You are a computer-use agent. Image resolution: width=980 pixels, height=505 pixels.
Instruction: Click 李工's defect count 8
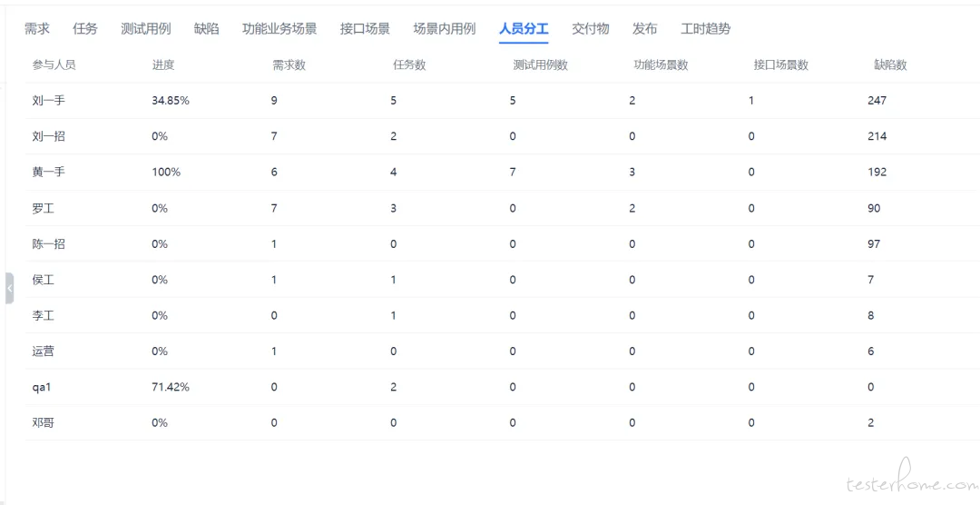coord(870,315)
